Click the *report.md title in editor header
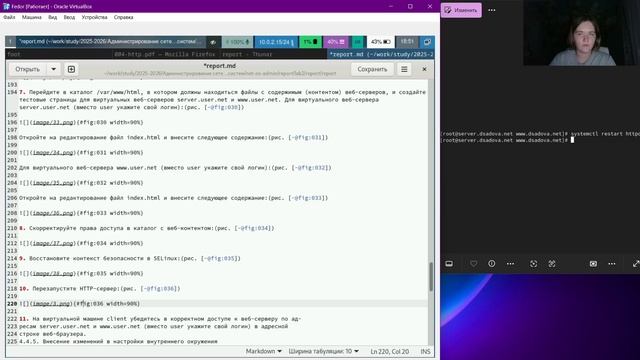 (x=220, y=66)
